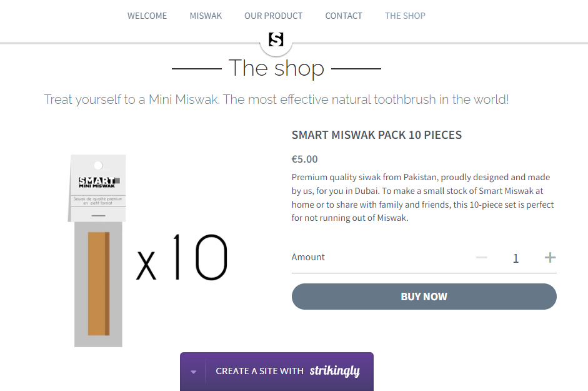Viewport: 588px width, 391px height.
Task: Select the Strikingly "S" logo icon
Action: 276,39
